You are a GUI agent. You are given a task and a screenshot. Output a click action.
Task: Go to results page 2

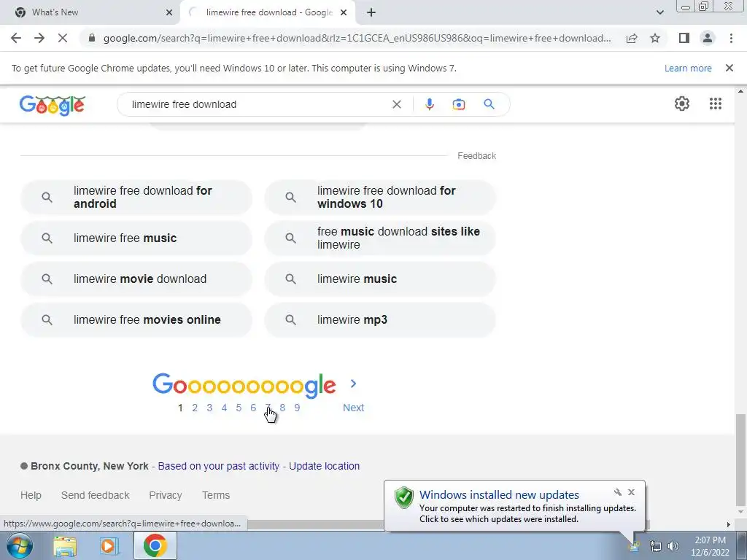click(194, 408)
